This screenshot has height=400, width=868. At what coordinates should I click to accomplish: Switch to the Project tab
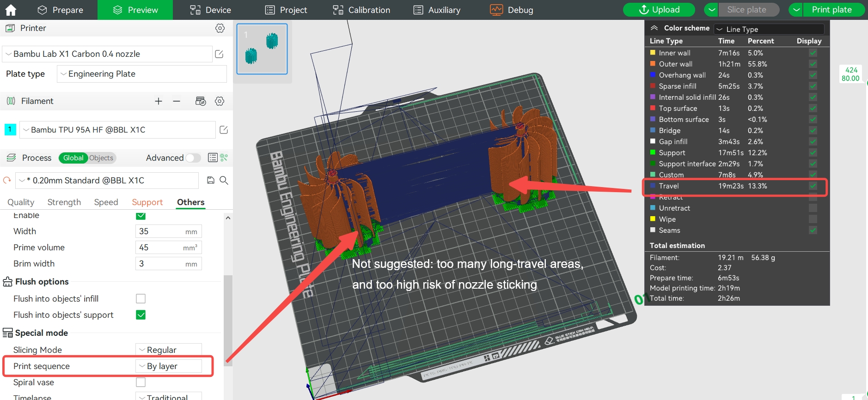tap(286, 10)
